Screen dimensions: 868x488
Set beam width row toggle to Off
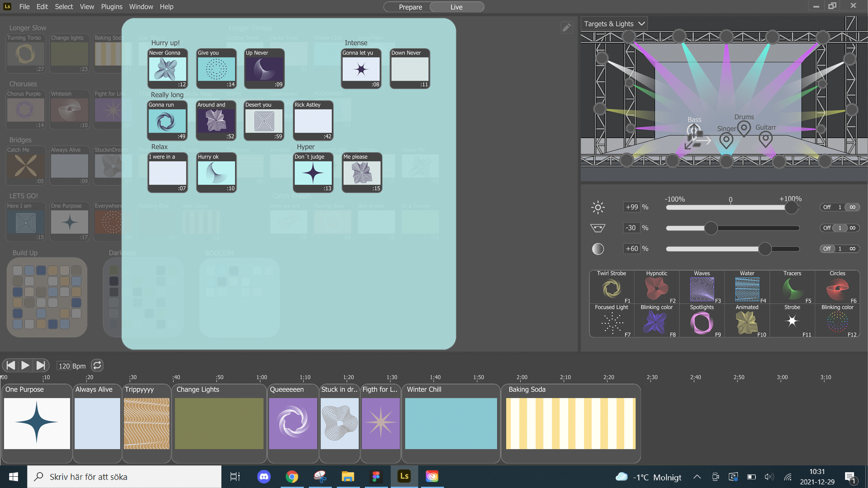click(827, 228)
